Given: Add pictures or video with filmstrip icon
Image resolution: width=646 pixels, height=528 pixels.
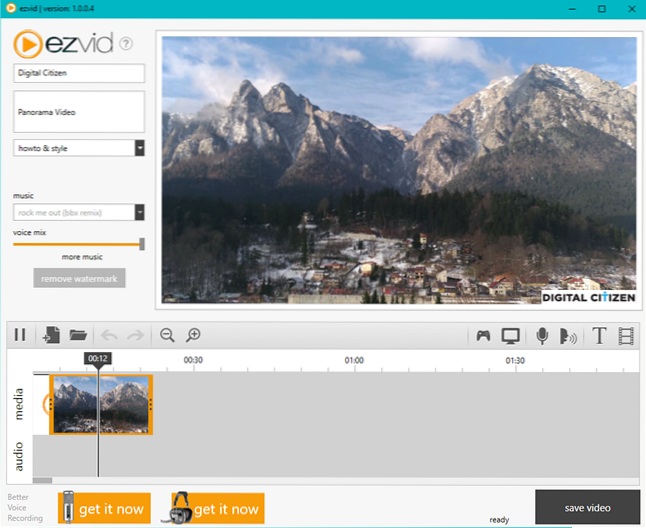Looking at the screenshot, I should tap(627, 336).
